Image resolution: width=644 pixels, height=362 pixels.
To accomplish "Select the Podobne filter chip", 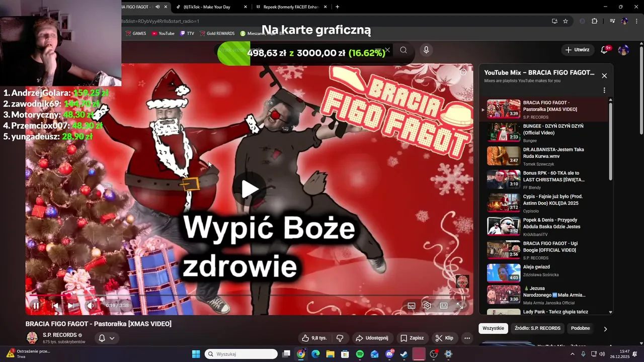I will coord(581,328).
